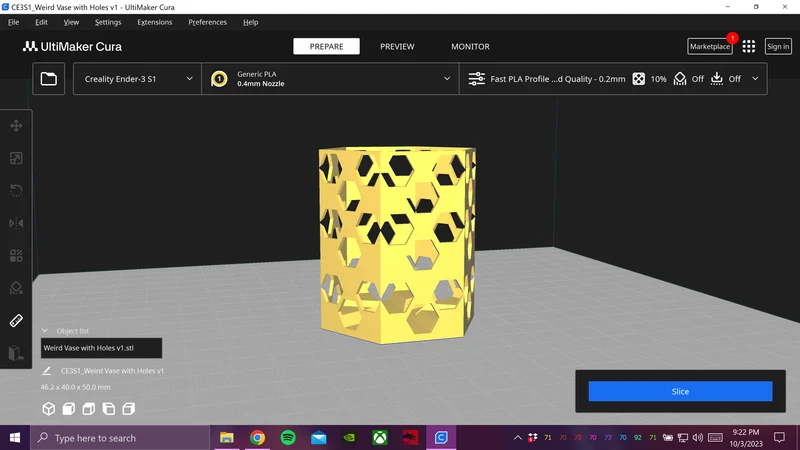Expand the Creality Ender-3 S1 printer dropdown
Image resolution: width=800 pixels, height=450 pixels.
137,79
